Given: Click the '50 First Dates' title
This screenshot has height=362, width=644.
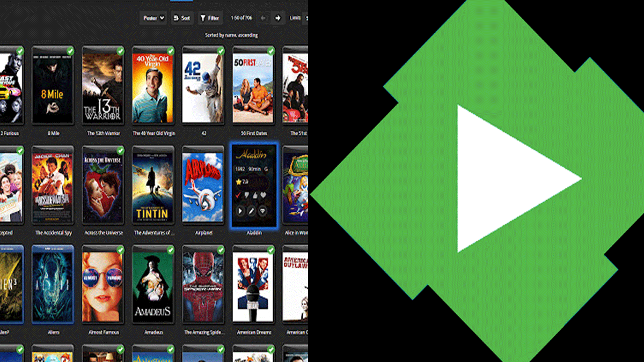Looking at the screenshot, I should 253,133.
